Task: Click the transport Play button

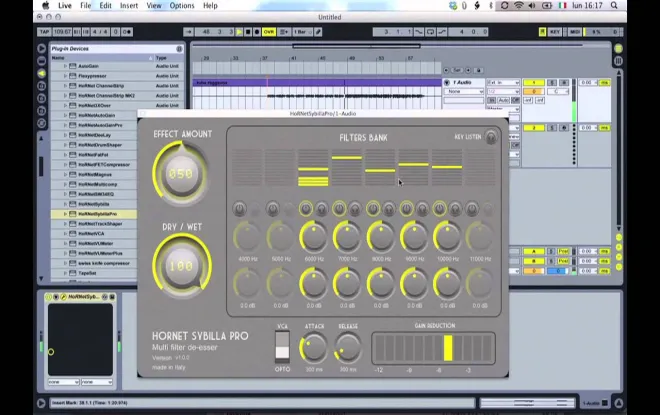Action: tap(239, 32)
